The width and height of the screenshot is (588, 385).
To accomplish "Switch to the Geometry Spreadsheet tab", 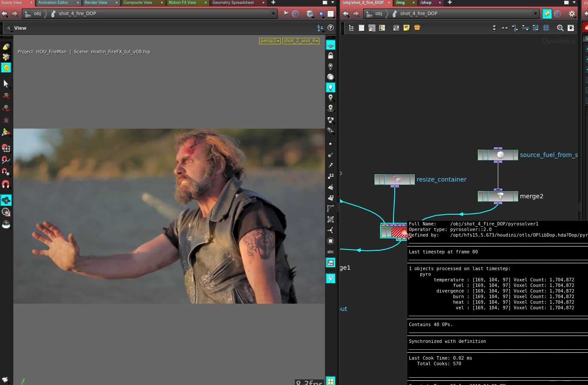I will tap(233, 3).
